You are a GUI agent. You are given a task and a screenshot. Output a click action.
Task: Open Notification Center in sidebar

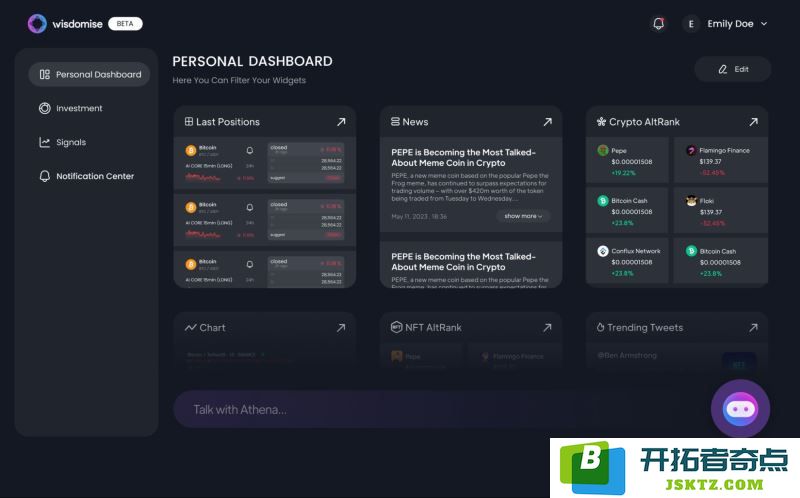pyautogui.click(x=86, y=176)
